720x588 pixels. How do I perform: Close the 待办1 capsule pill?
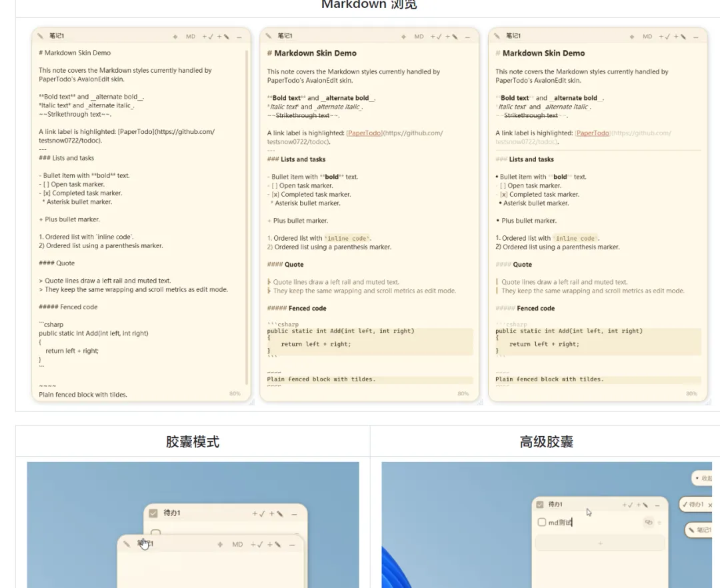tap(710, 505)
